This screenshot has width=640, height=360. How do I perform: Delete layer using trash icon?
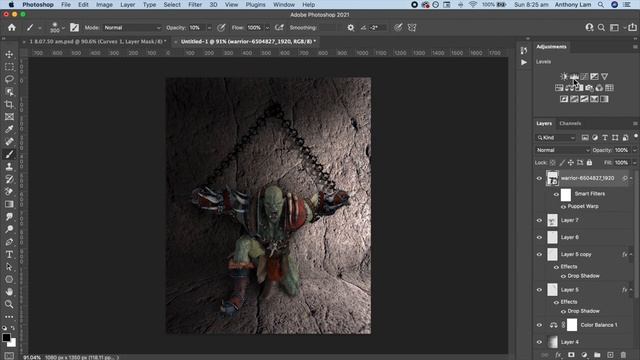[623, 355]
